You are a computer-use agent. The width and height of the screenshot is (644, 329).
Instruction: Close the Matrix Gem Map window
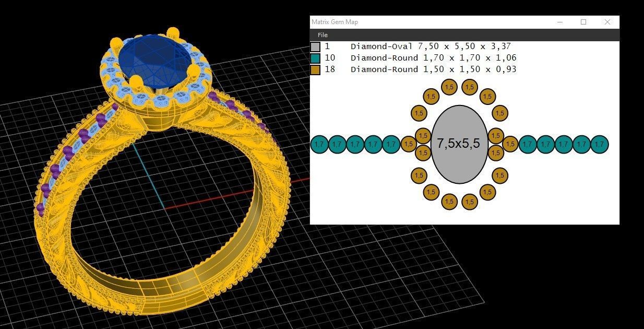[607, 22]
